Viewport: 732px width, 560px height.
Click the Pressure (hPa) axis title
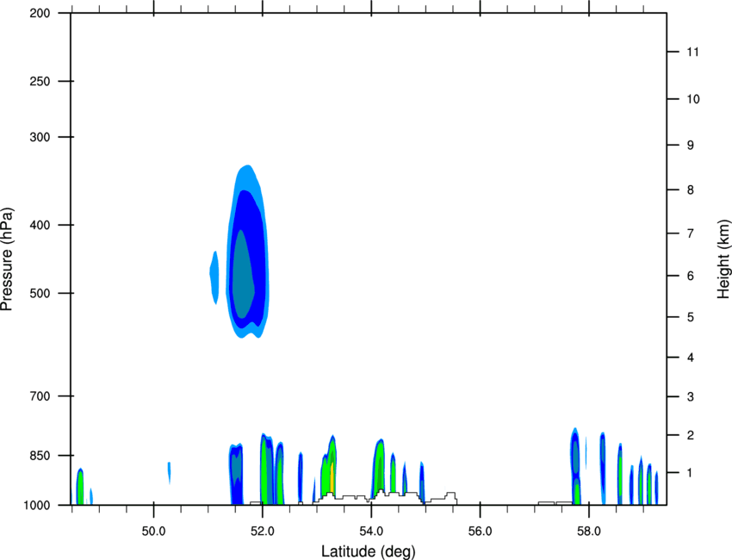click(x=7, y=259)
